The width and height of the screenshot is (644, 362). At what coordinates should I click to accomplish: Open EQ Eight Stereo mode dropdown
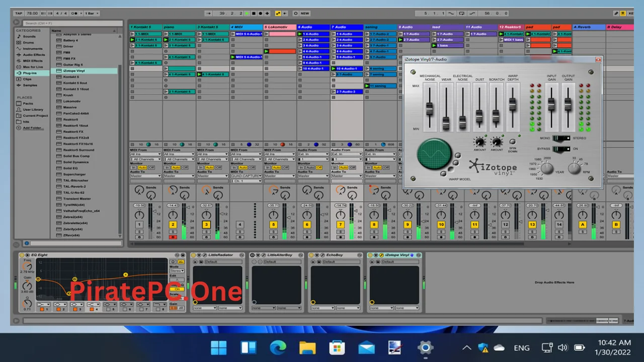[177, 270]
